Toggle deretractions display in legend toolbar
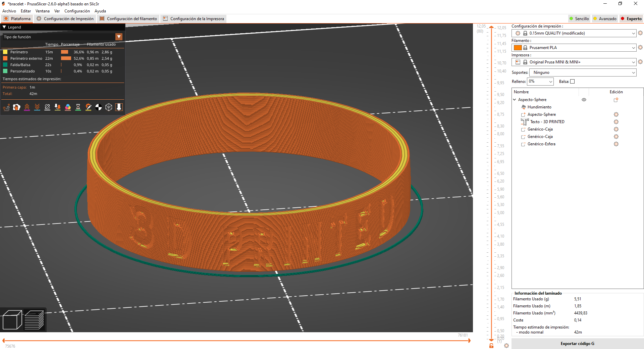This screenshot has height=349, width=644. click(x=37, y=107)
